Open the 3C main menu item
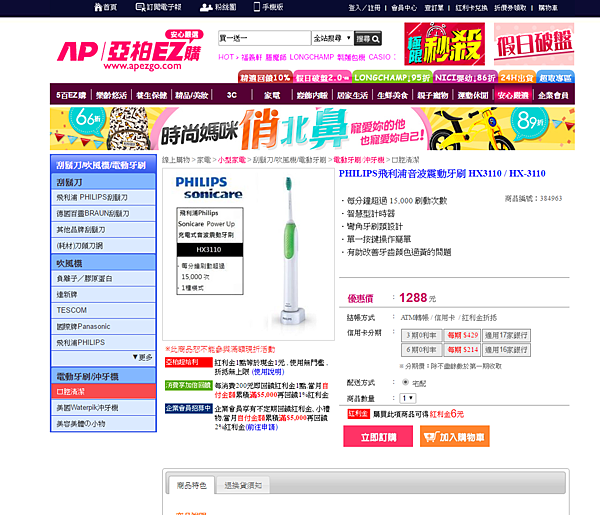 tap(232, 95)
